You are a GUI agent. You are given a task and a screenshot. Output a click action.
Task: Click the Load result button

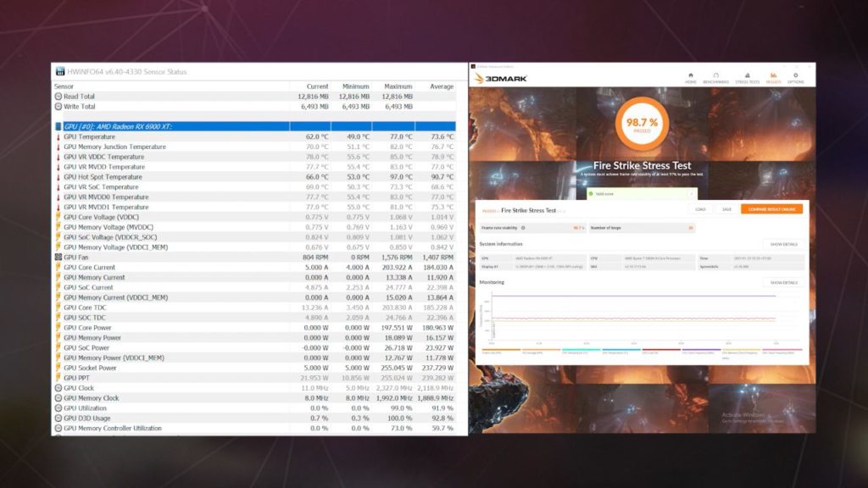point(700,209)
